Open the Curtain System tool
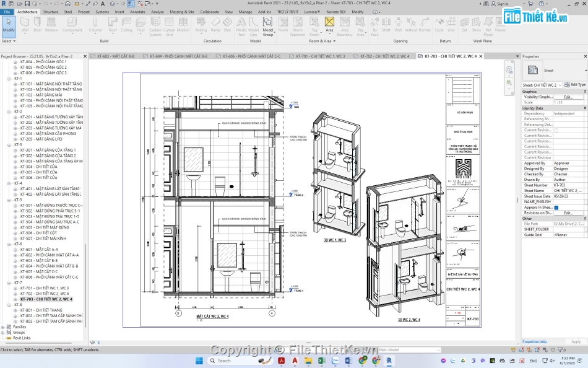588x368 pixels. [155, 27]
